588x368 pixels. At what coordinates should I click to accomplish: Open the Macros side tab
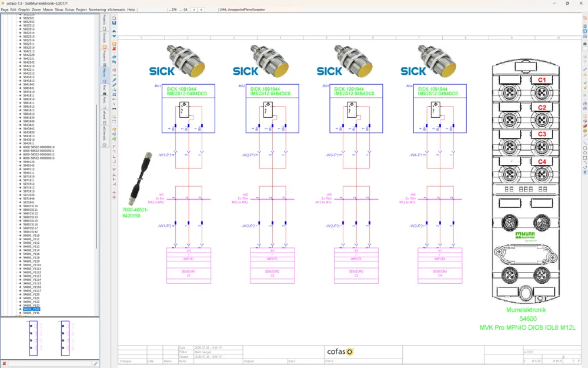coord(105,72)
